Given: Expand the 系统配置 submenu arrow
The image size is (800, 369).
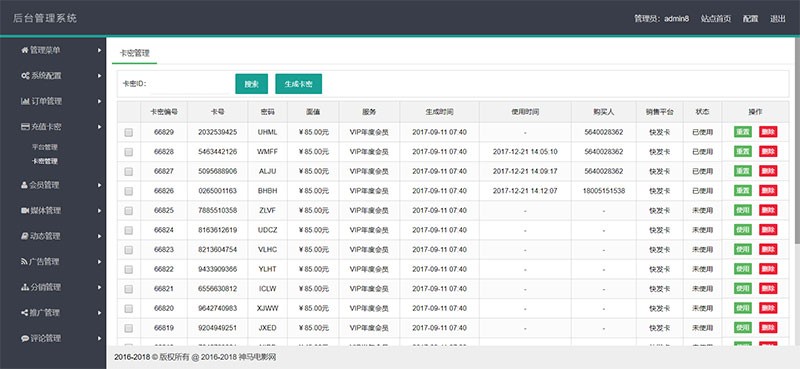Looking at the screenshot, I should point(99,76).
